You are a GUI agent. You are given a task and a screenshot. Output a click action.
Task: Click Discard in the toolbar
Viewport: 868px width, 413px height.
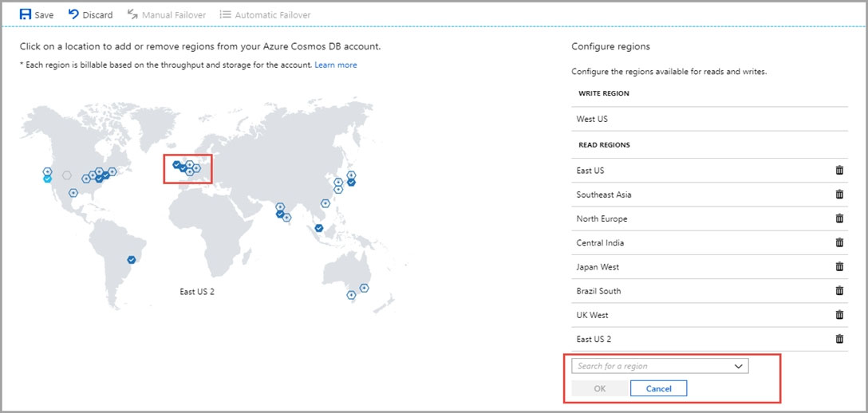90,15
